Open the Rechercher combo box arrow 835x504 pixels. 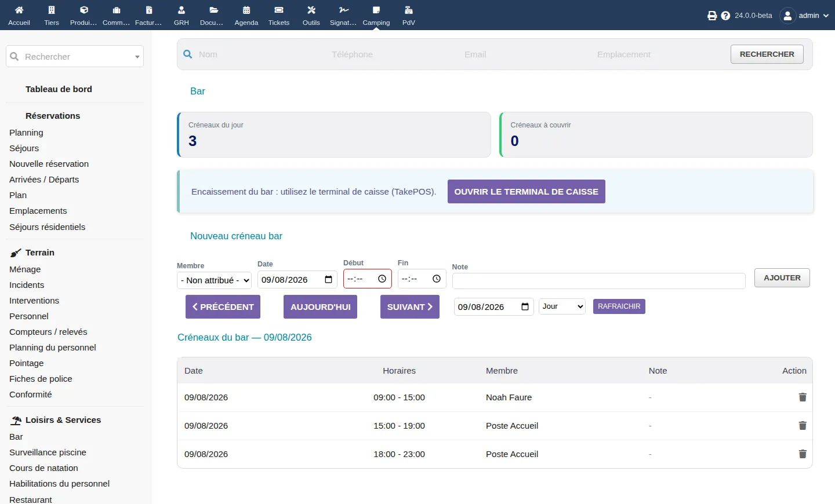pyautogui.click(x=137, y=57)
